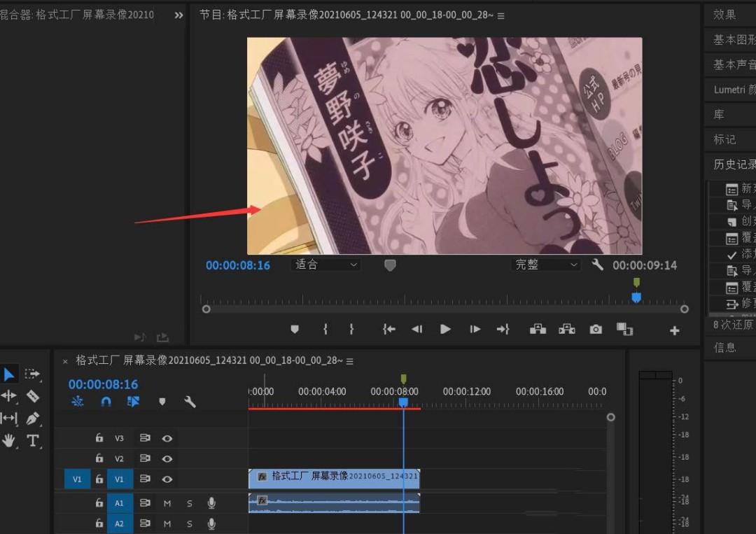This screenshot has height=534, width=756.
Task: Open the button editor plus icon
Action: (x=674, y=330)
